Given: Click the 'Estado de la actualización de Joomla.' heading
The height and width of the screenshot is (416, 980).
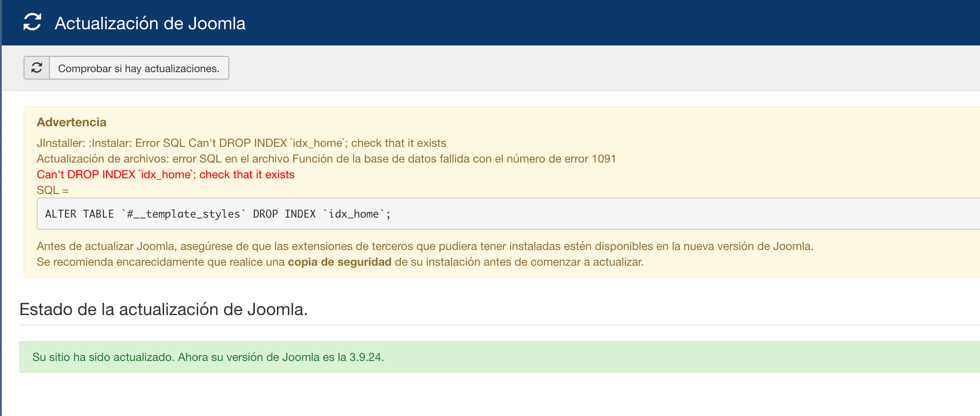Looking at the screenshot, I should [164, 309].
